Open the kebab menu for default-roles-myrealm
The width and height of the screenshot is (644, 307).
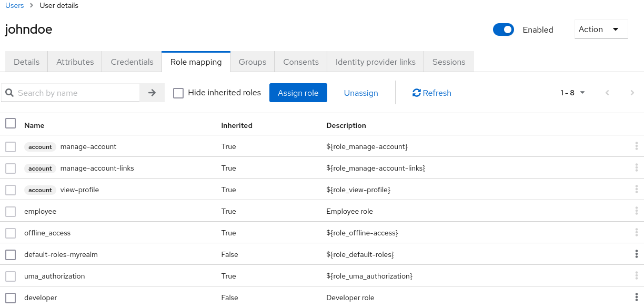coord(637,254)
